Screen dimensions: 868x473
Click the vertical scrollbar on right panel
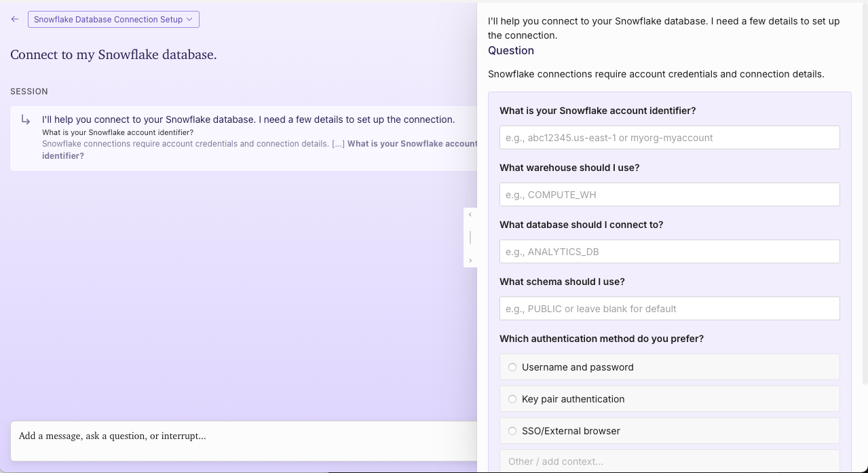click(865, 193)
